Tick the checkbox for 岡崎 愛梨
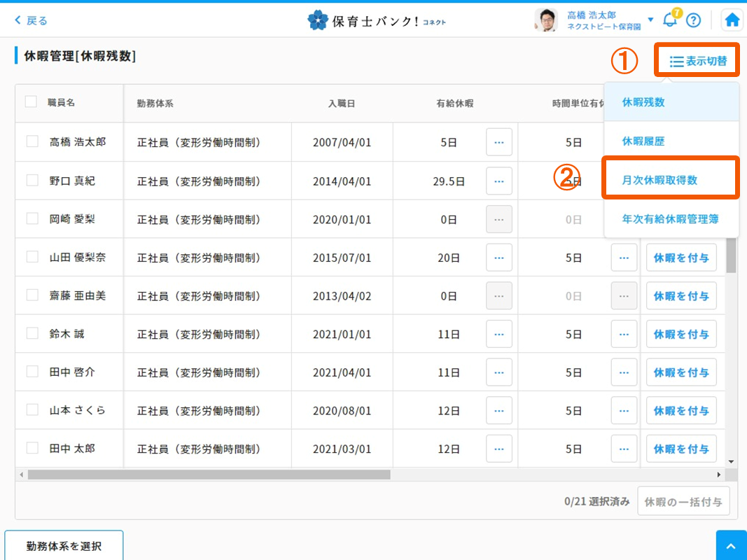 click(32, 218)
